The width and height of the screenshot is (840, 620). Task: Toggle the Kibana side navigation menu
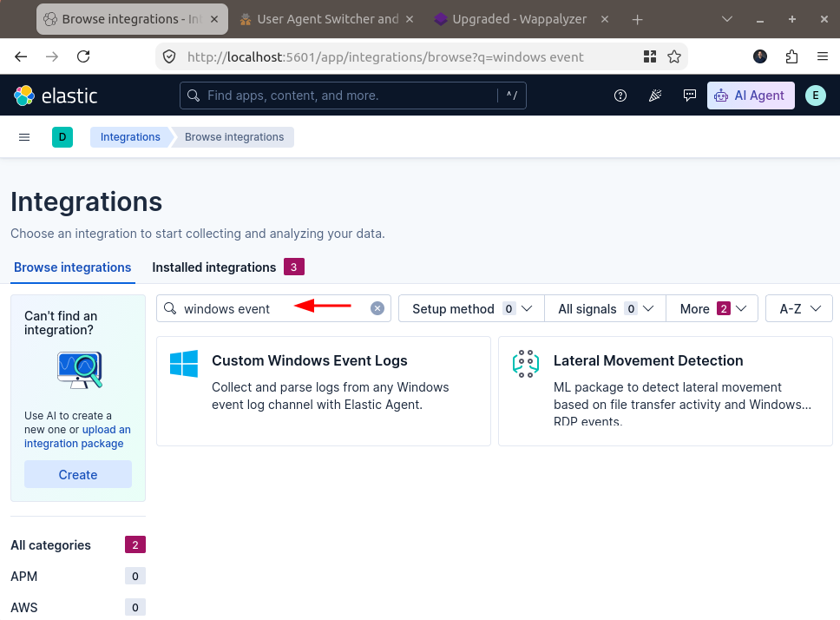[x=24, y=137]
